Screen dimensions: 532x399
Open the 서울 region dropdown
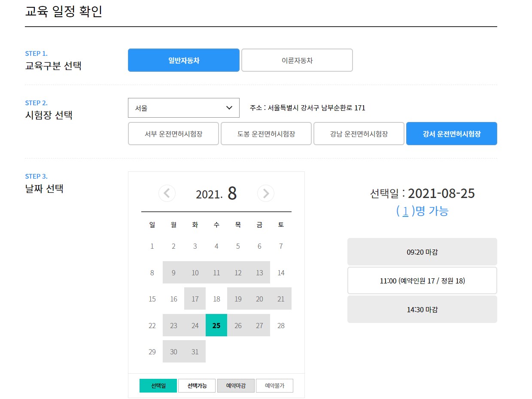[184, 108]
